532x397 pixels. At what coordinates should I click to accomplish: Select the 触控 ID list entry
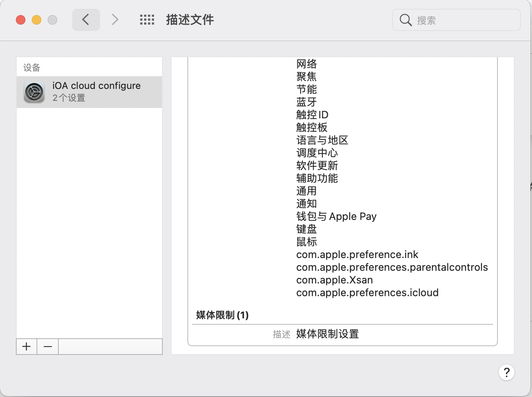(312, 115)
